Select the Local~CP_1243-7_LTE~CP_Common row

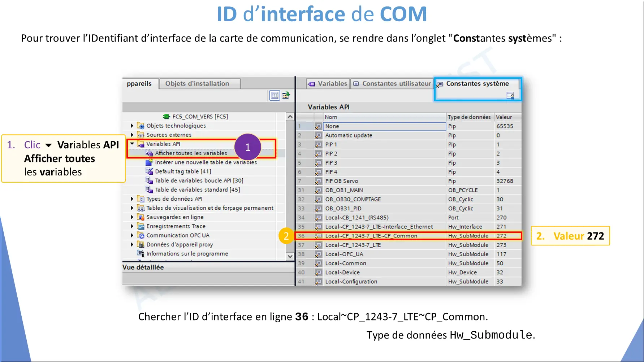click(x=371, y=236)
